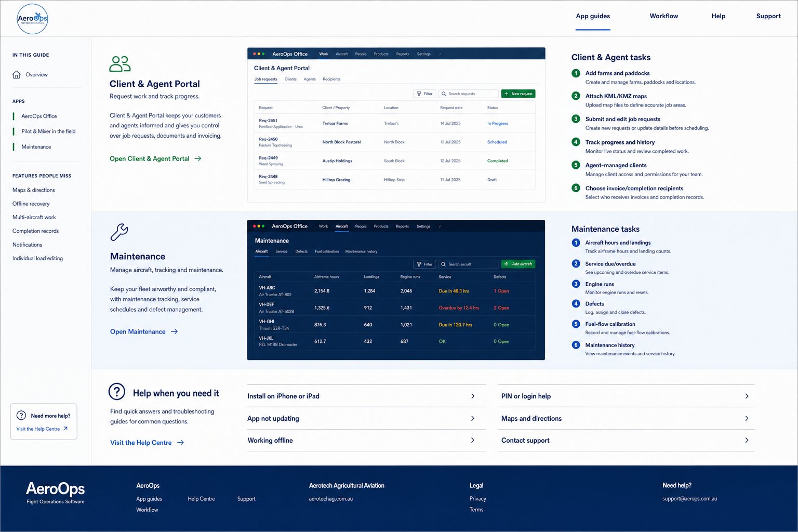Click the New request button
Image resolution: width=798 pixels, height=532 pixels.
click(x=518, y=94)
